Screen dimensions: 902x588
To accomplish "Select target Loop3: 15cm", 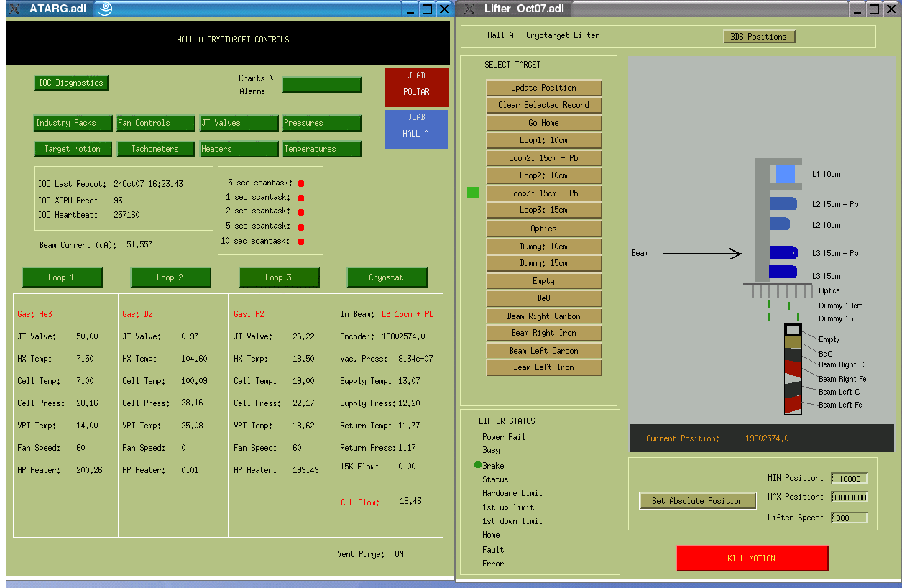I will (544, 210).
